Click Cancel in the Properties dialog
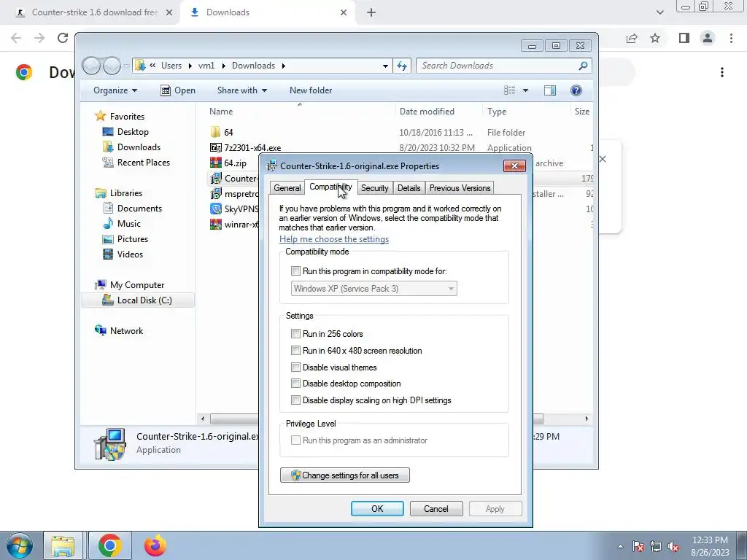Viewport: 747px width, 560px height. (x=436, y=508)
